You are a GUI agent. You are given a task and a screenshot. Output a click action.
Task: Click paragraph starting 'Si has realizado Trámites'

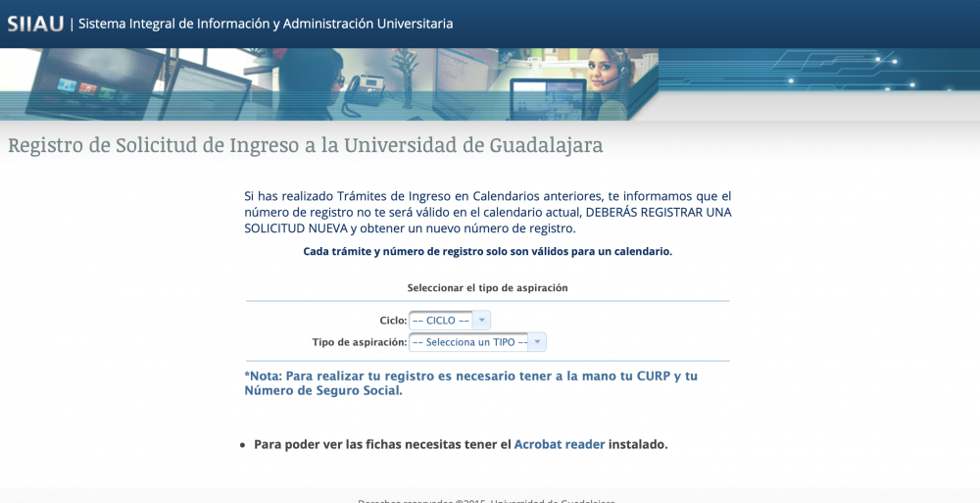487,212
